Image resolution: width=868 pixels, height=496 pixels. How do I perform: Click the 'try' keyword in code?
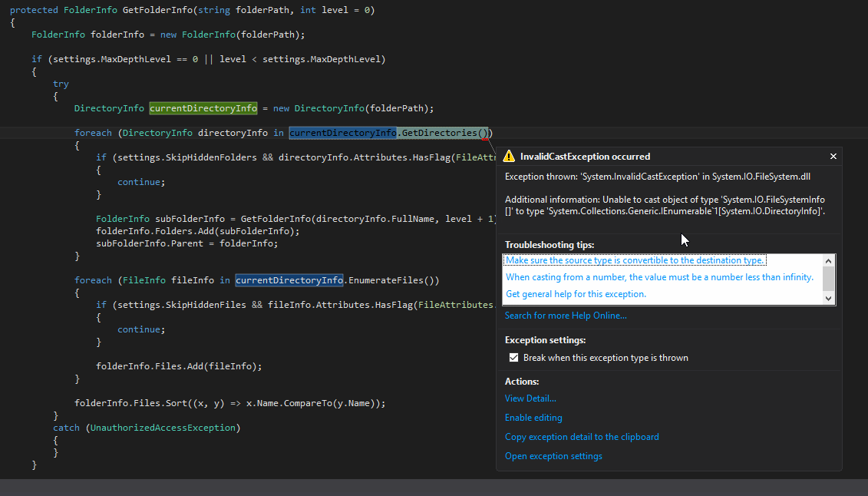pos(61,84)
